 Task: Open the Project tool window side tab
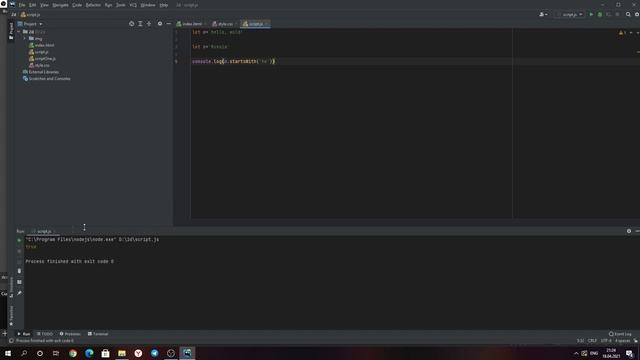coord(11,31)
